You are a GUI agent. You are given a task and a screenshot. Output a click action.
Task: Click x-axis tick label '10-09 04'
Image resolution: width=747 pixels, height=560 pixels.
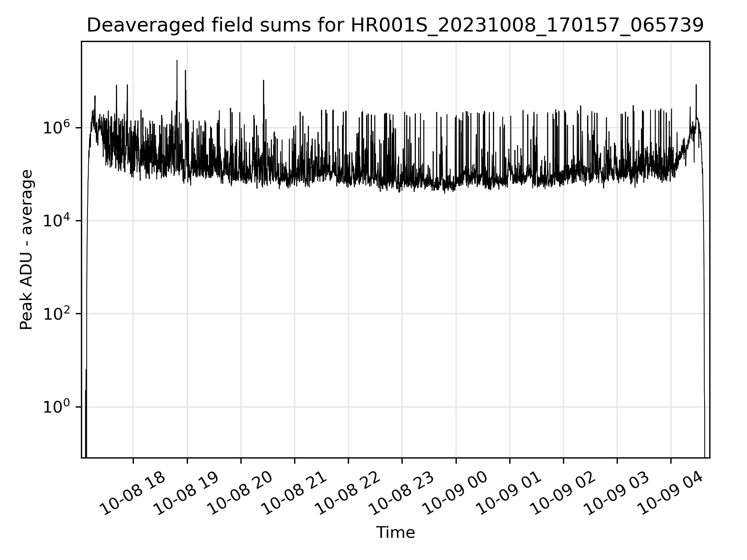[x=670, y=493]
